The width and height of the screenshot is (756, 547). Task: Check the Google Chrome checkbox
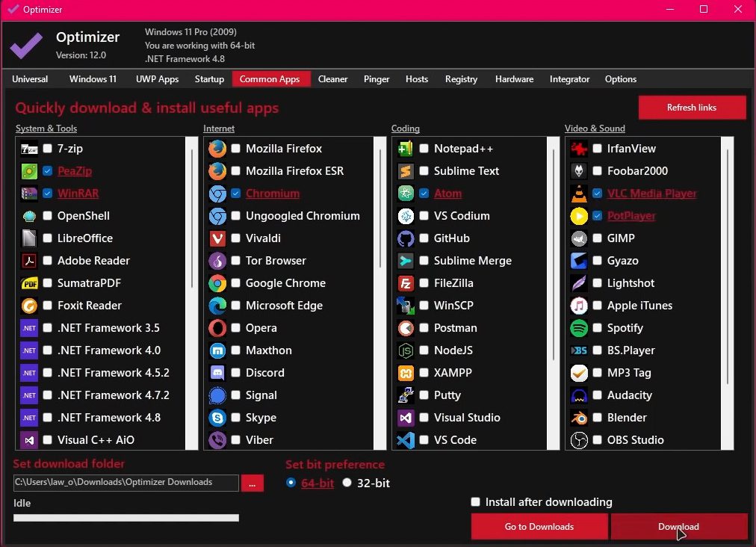click(236, 283)
